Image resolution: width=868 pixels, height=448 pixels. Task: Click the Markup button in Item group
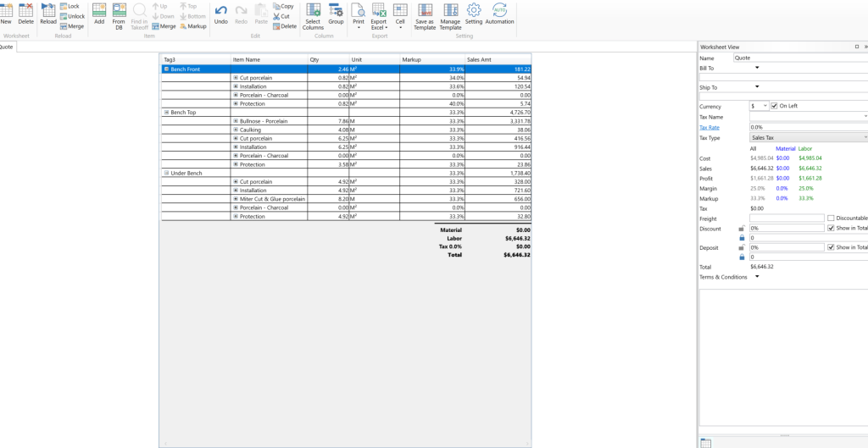192,26
